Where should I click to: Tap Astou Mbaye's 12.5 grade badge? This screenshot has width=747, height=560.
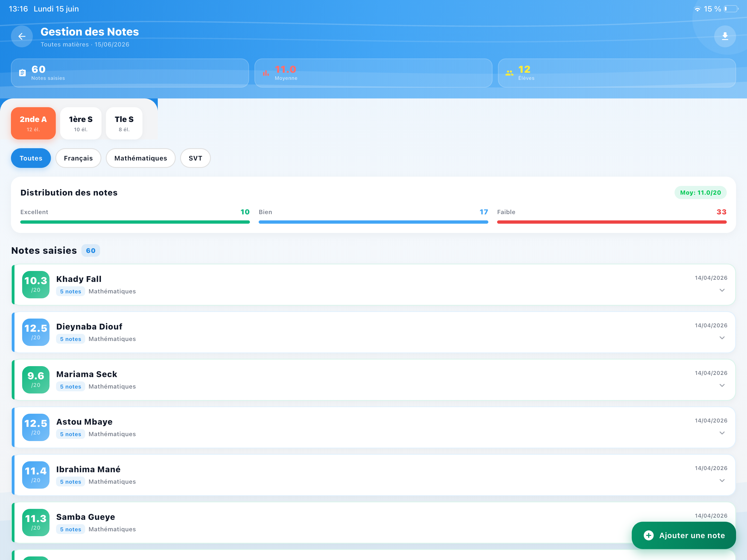36,428
